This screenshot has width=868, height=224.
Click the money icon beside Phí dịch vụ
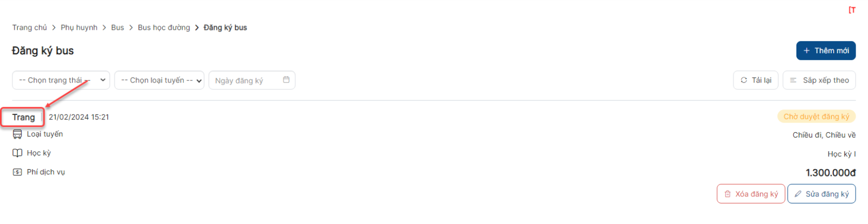pyautogui.click(x=17, y=172)
